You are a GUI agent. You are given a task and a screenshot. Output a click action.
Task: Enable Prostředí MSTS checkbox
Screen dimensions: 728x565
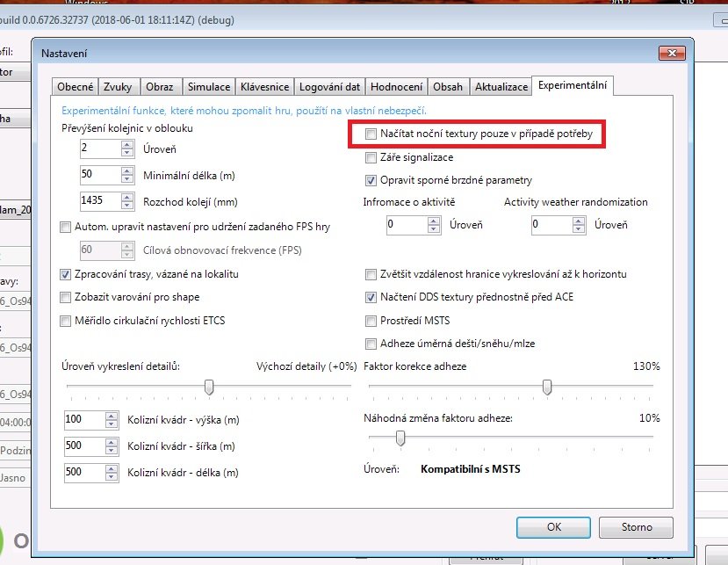tap(371, 321)
